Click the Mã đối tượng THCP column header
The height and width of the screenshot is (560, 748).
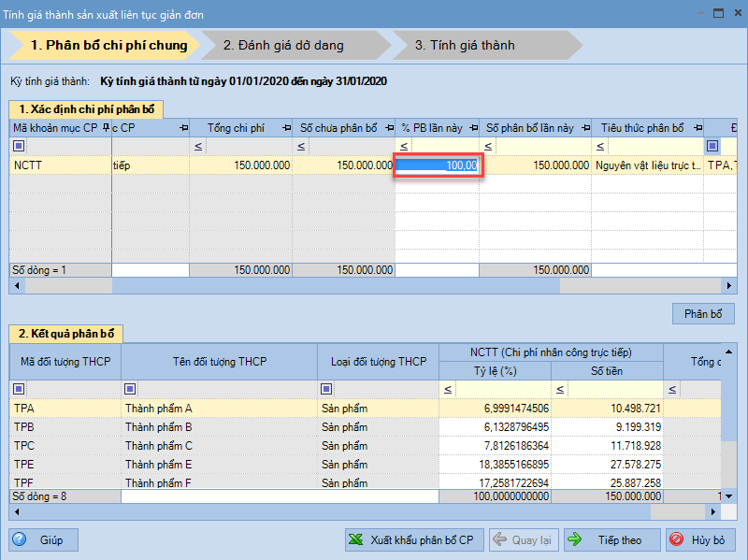[65, 362]
